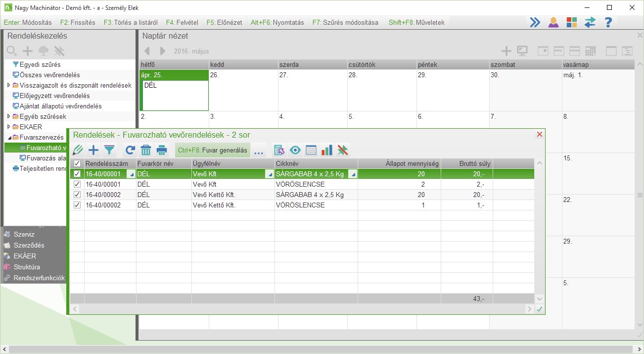
Task: Uncheck the Vevő Kettő Kft. SÁRGABAB row checkbox
Action: point(77,195)
